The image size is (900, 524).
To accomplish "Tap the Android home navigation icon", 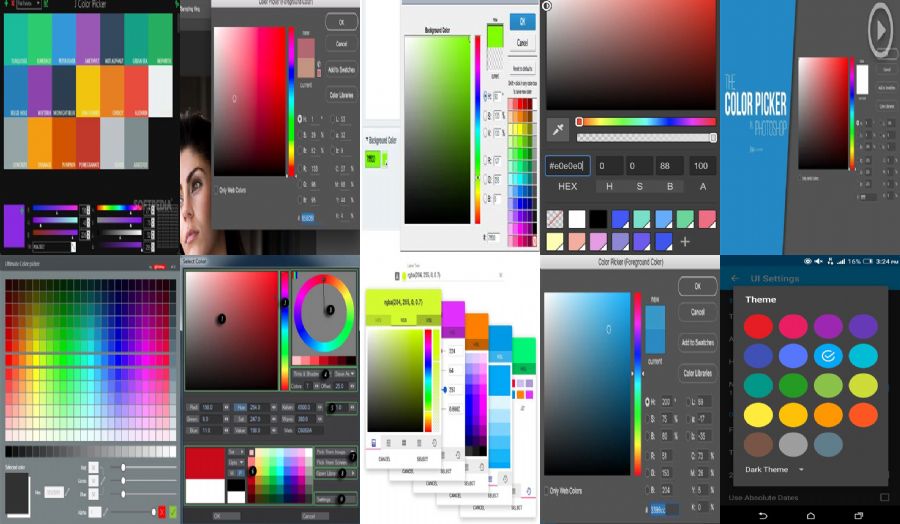I will click(811, 514).
